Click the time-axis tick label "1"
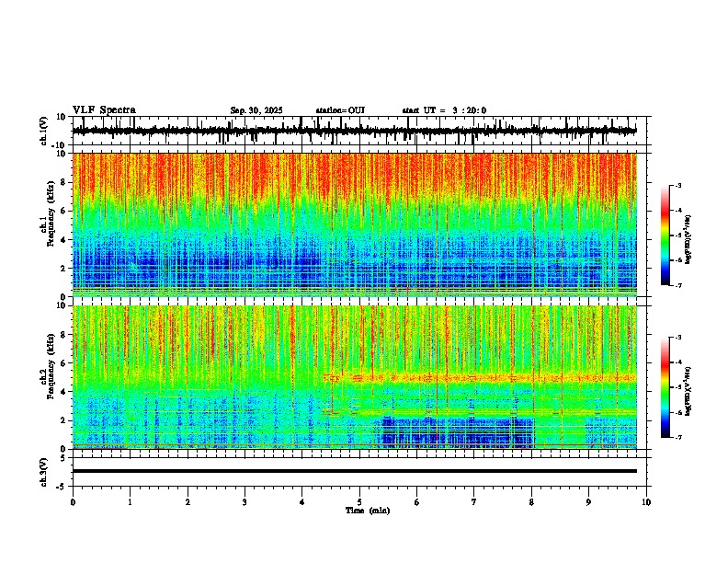The height and width of the screenshot is (563, 728). pyautogui.click(x=130, y=502)
